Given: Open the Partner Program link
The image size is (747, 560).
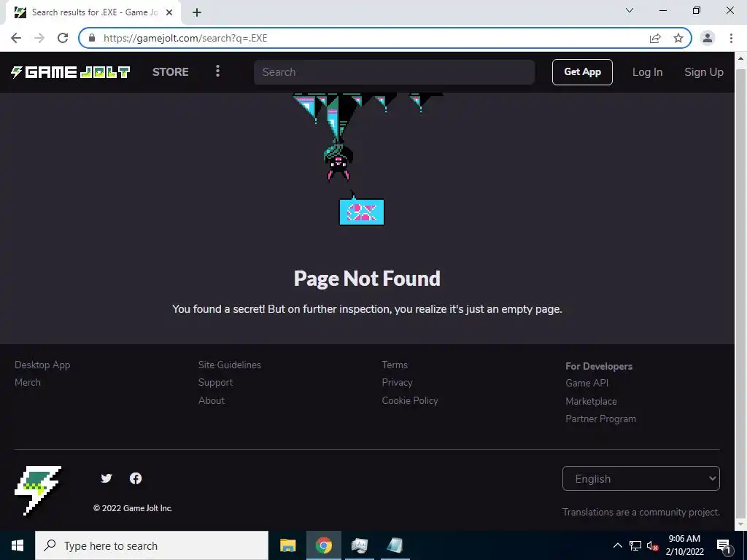Looking at the screenshot, I should tap(601, 419).
